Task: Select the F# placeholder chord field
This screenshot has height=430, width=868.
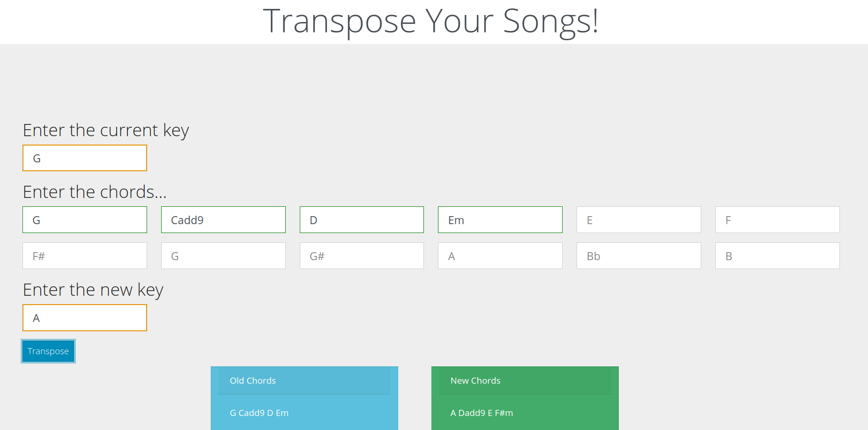Action: click(84, 256)
